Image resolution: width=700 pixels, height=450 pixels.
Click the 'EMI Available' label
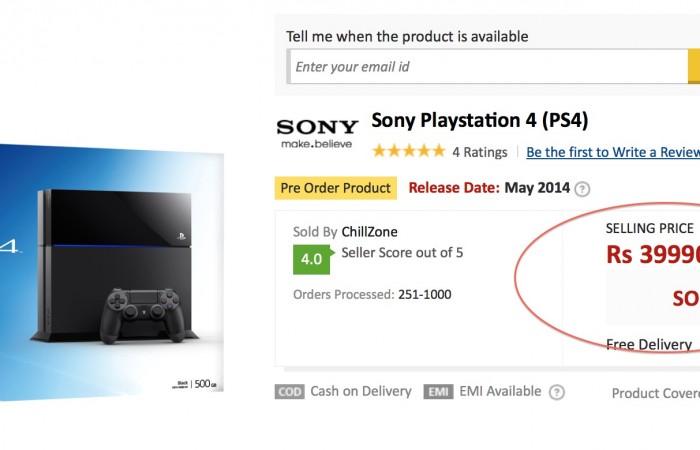(500, 392)
